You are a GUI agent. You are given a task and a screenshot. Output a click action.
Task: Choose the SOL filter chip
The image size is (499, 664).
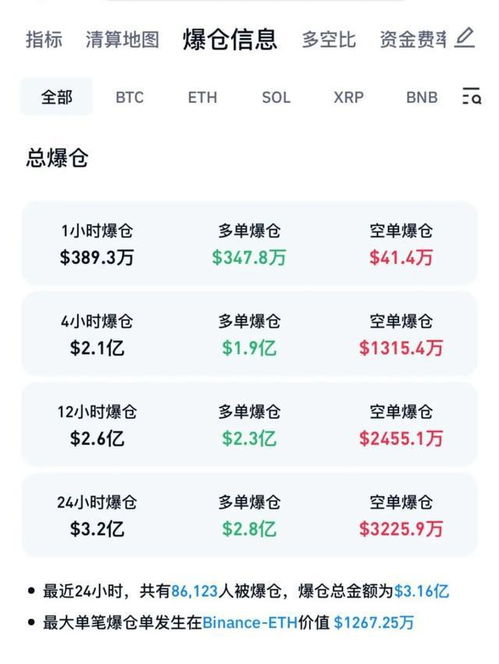(x=276, y=97)
